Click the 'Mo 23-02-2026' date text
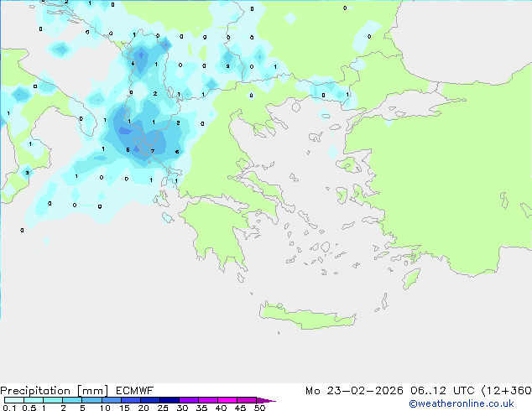 pos(354,391)
